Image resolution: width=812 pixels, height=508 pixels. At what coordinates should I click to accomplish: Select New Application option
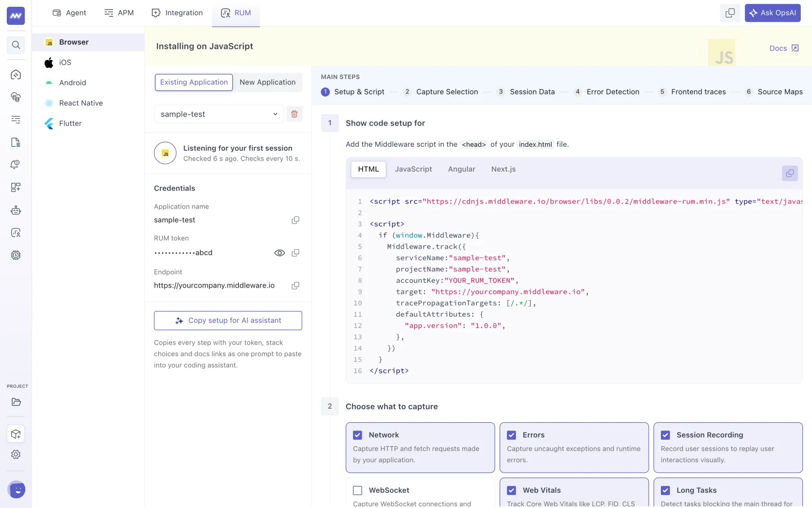click(x=268, y=82)
